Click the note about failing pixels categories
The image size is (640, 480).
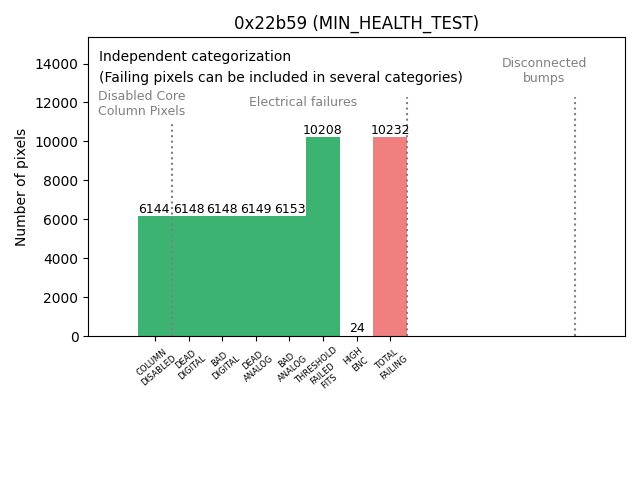tap(280, 77)
